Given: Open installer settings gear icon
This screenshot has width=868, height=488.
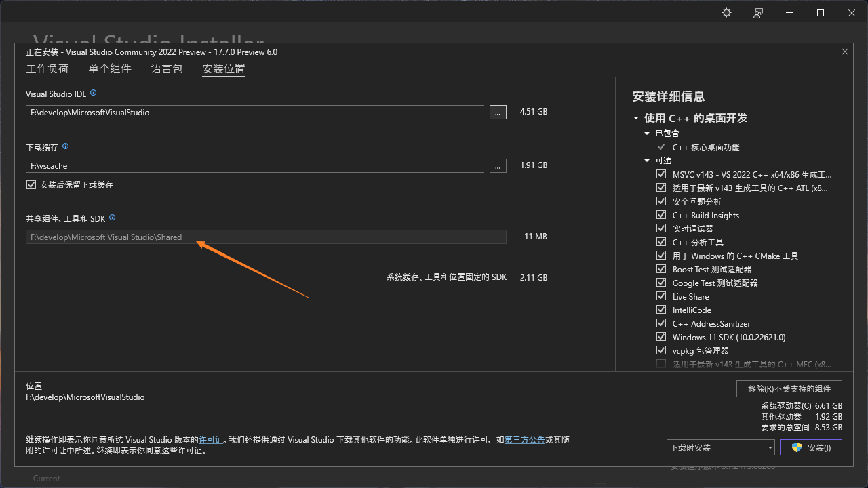Looking at the screenshot, I should (727, 13).
